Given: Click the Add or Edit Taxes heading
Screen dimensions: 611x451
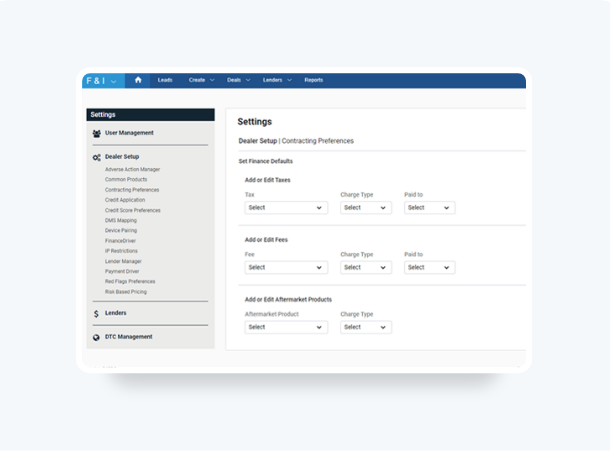Looking at the screenshot, I should [267, 180].
